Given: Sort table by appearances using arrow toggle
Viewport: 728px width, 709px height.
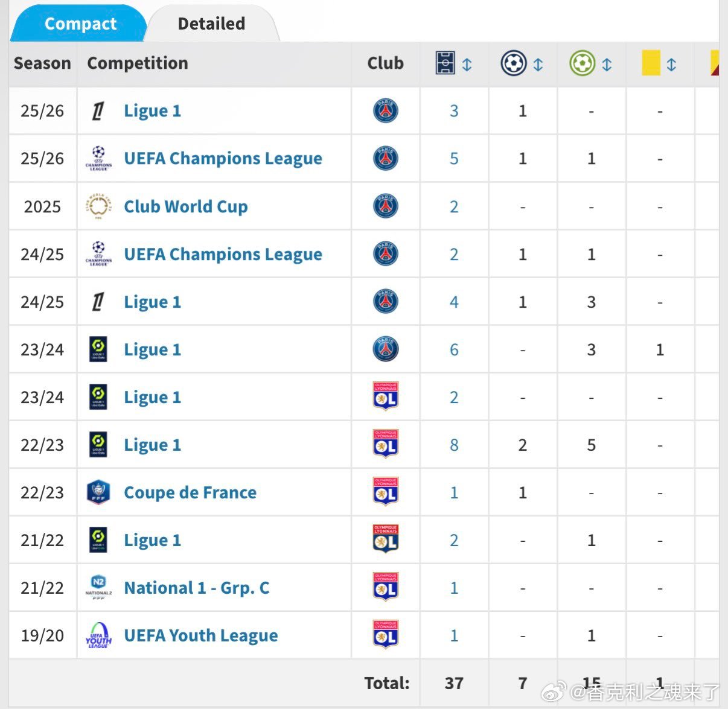Looking at the screenshot, I should (x=467, y=64).
